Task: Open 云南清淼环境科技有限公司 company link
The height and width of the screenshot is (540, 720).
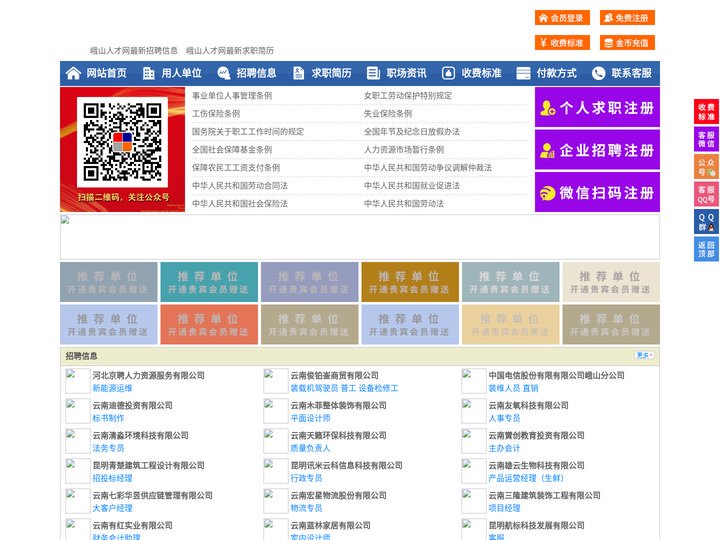Action: coord(141,435)
